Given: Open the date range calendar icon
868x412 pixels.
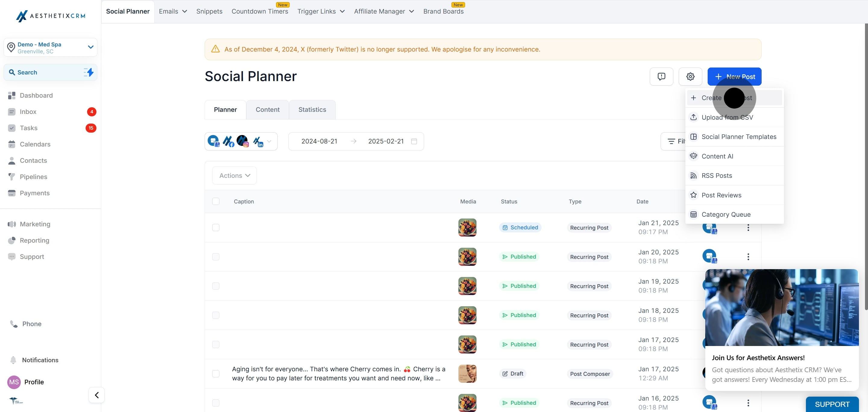Looking at the screenshot, I should point(414,141).
